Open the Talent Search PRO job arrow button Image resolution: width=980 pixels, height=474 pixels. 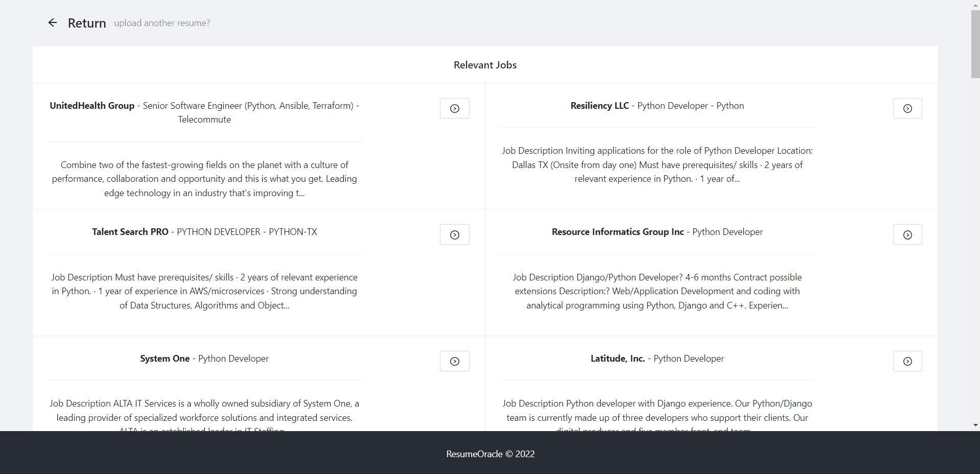click(455, 234)
